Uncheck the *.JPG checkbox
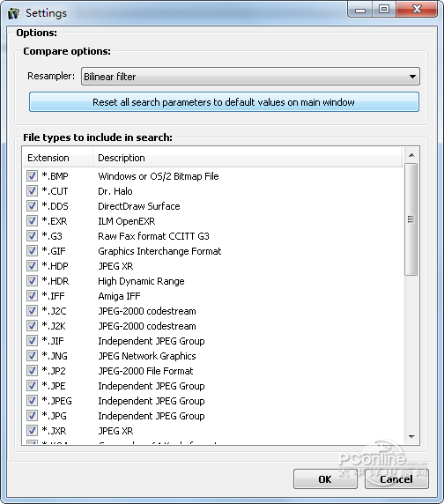Screen dimensions: 444x504 (32, 416)
